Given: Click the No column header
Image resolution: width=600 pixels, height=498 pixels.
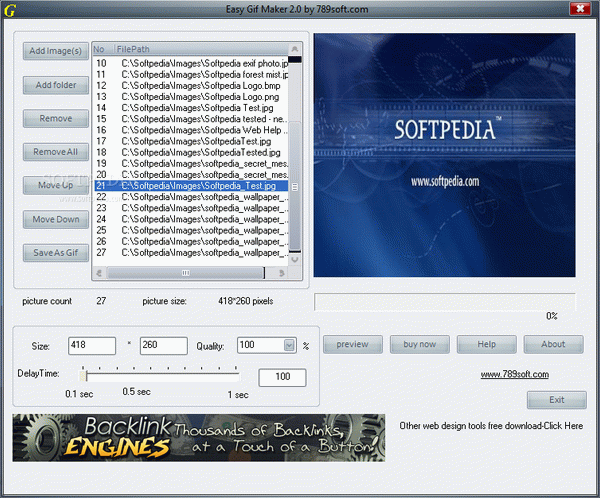Looking at the screenshot, I should (x=103, y=49).
